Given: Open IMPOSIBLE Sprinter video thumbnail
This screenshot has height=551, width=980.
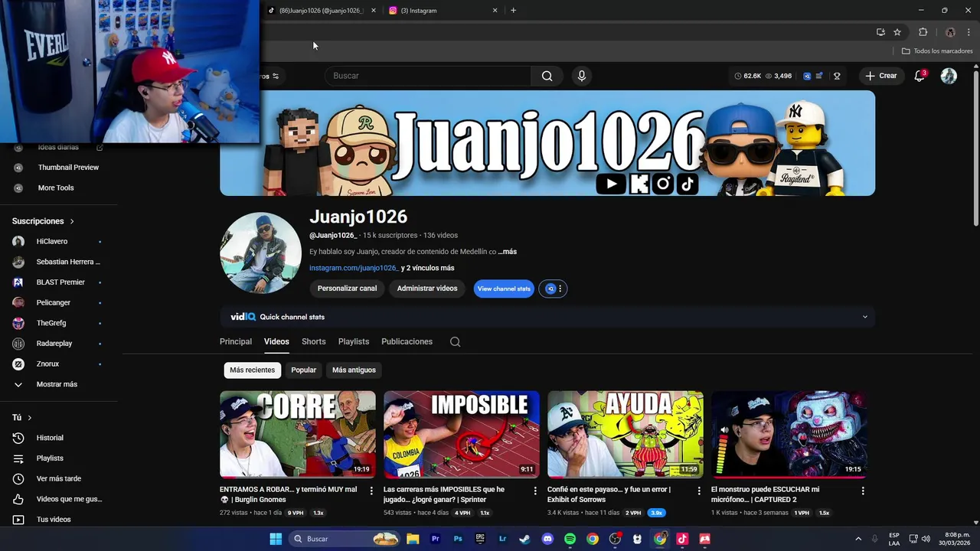Looking at the screenshot, I should (462, 435).
